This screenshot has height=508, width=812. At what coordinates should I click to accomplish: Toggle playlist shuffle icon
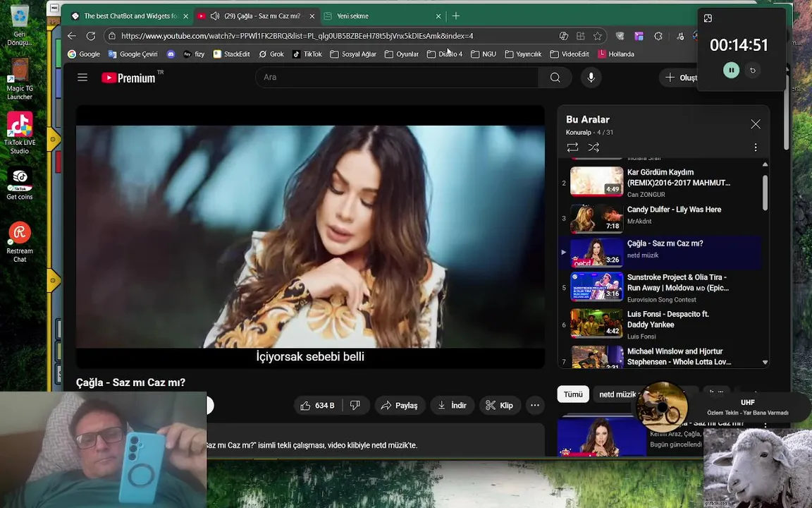pyautogui.click(x=593, y=147)
